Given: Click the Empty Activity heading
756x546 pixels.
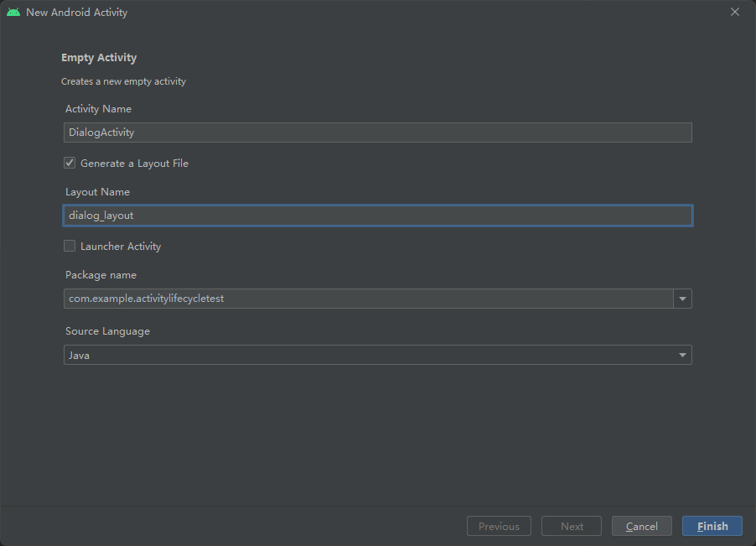Looking at the screenshot, I should [99, 58].
